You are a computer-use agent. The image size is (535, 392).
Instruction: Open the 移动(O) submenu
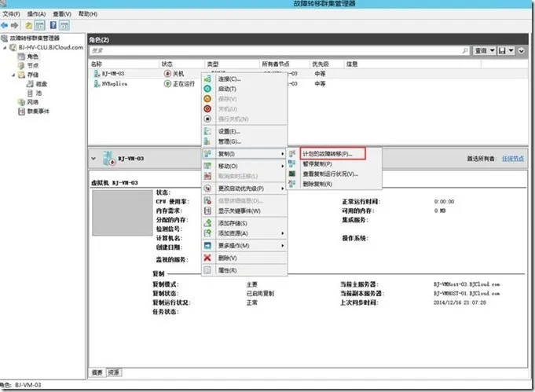(x=244, y=166)
